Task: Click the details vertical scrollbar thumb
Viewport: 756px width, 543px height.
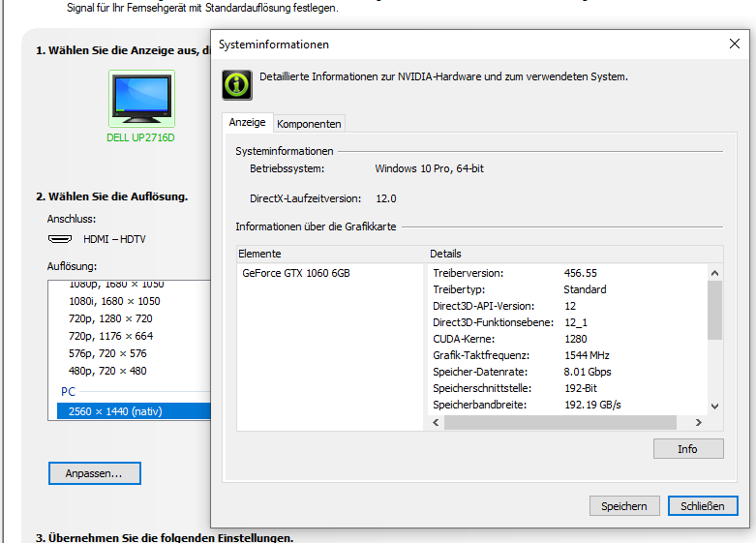Action: (x=715, y=310)
